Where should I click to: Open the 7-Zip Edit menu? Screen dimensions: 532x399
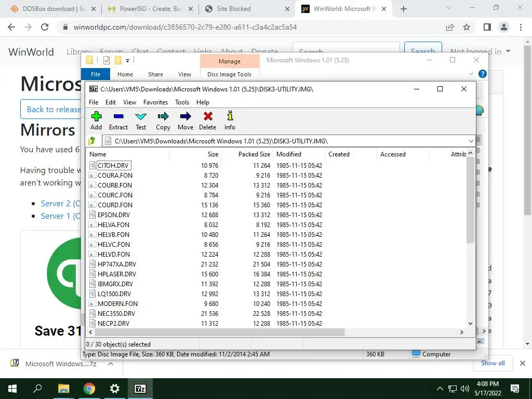[x=111, y=102]
